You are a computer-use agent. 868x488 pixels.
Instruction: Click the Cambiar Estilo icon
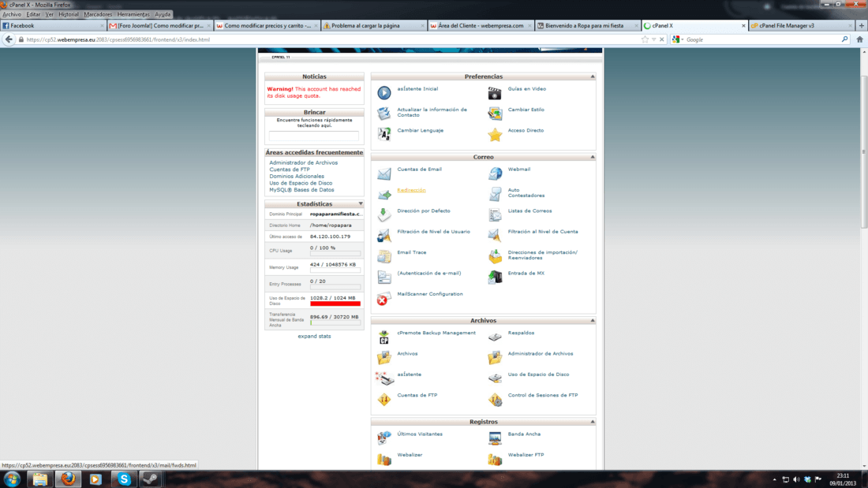[495, 114]
